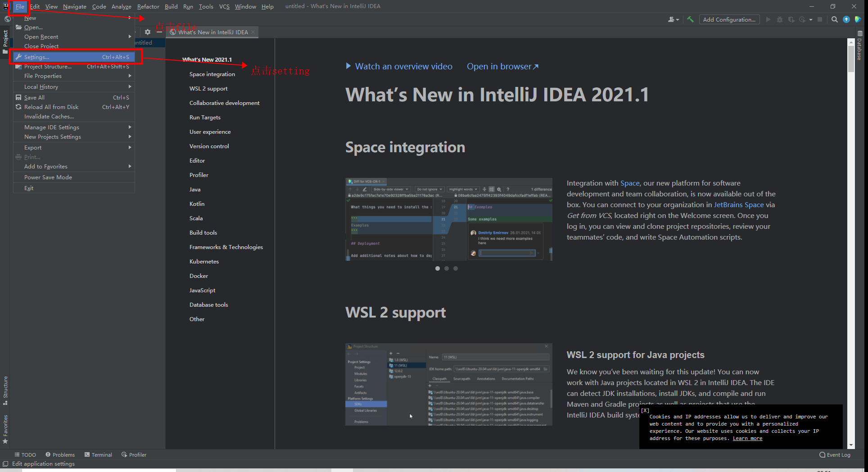The width and height of the screenshot is (868, 472).
Task: Select the first carousel dot under Space integration
Action: (x=438, y=268)
